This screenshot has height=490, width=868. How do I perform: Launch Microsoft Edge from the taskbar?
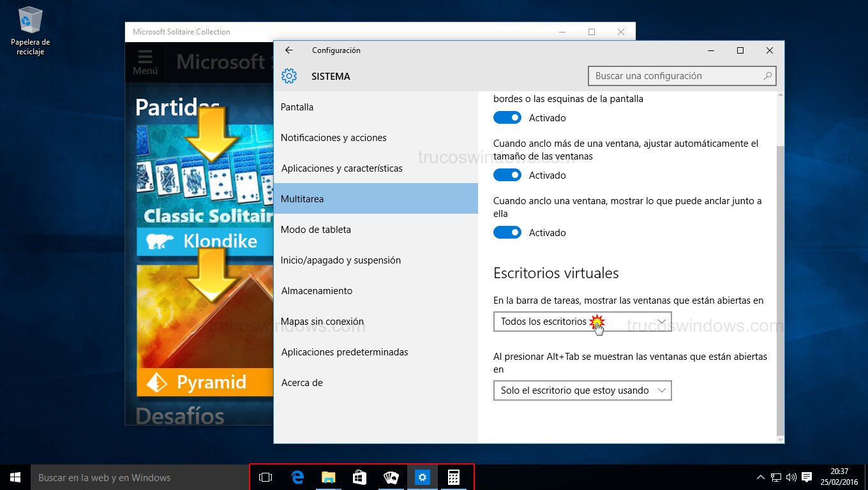coord(297,477)
